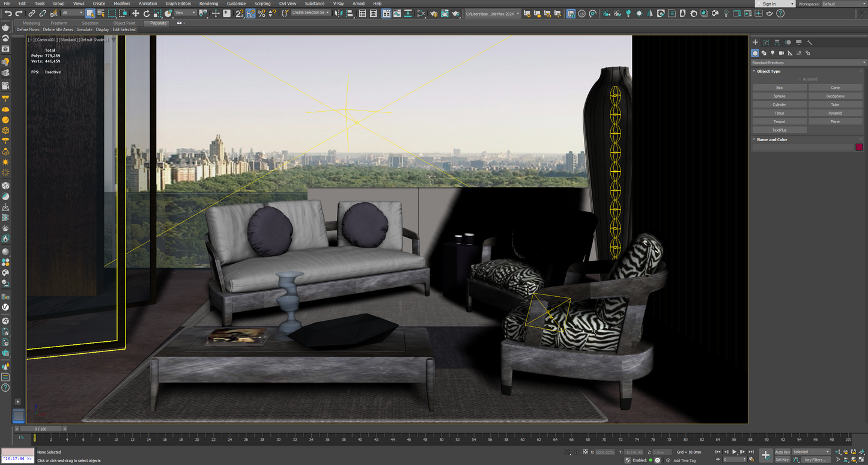Click the Unlink Selection icon

[43, 13]
